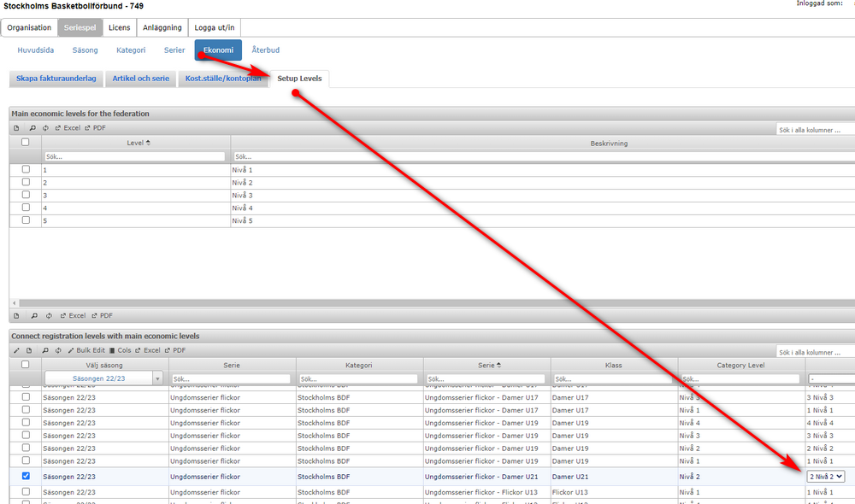Screen dimensions: 855x504
Task: Focus the Kategori column search field
Action: click(x=358, y=378)
